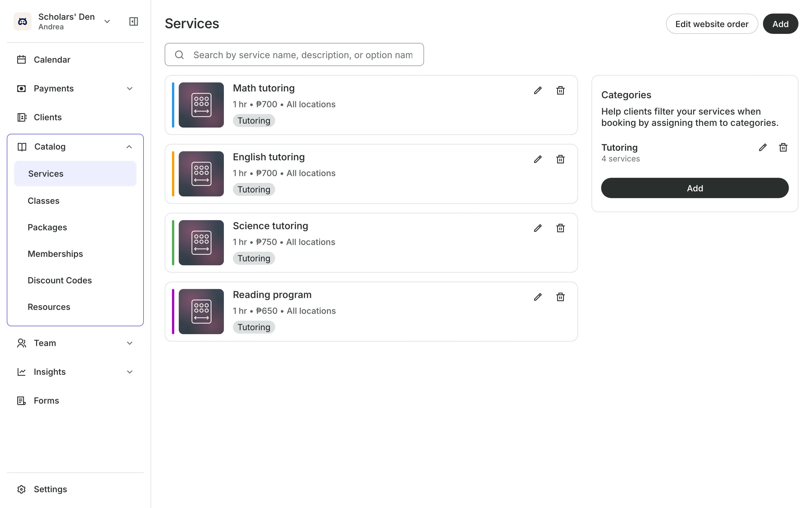
Task: Click the English tutoring title
Action: 269,157
